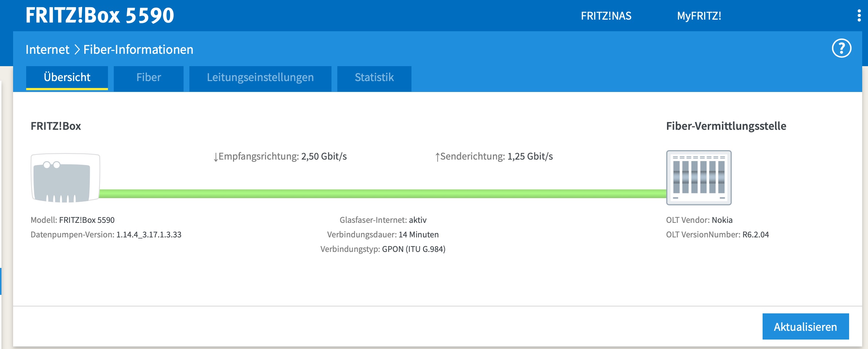Click the upload arrow beside Senderichtung

438,157
